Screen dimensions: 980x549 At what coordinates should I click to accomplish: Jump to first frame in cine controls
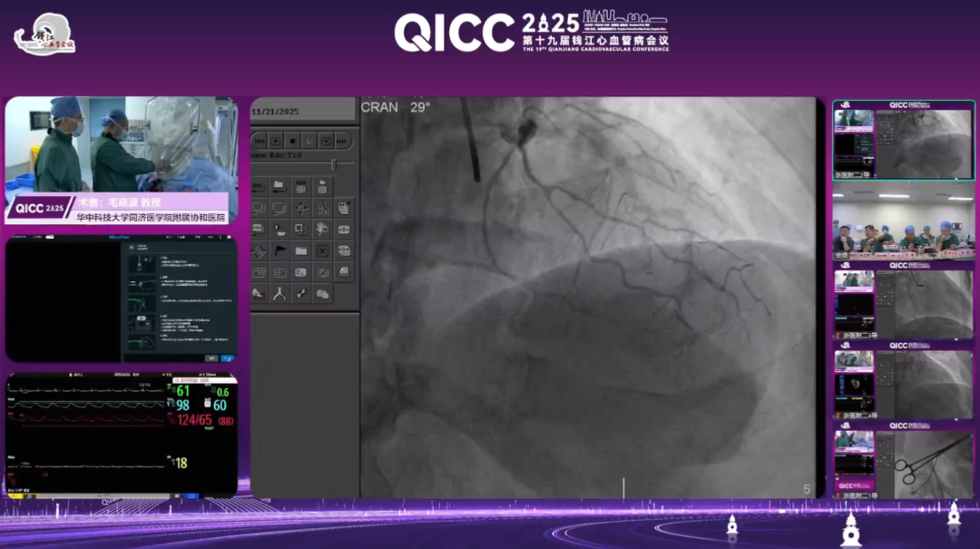(x=259, y=141)
